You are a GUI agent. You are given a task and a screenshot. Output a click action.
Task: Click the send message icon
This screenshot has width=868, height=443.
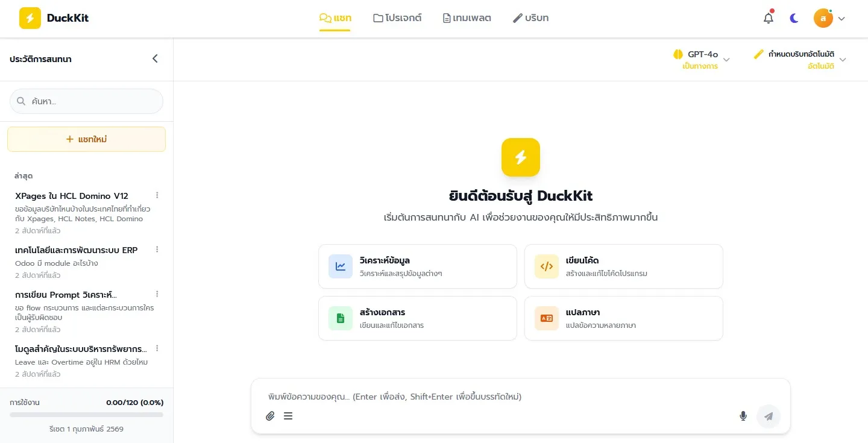769,416
